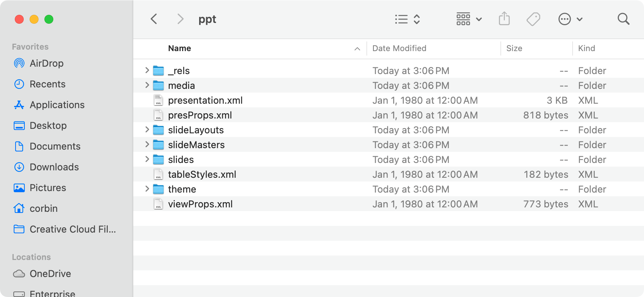Image resolution: width=644 pixels, height=297 pixels.
Task: Open Downloads in the sidebar
Action: pos(46,167)
